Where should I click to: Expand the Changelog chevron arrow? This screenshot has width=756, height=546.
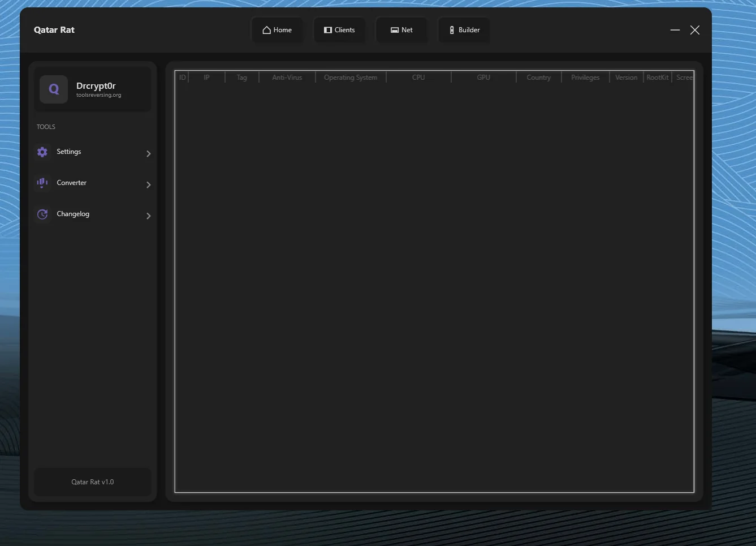148,216
